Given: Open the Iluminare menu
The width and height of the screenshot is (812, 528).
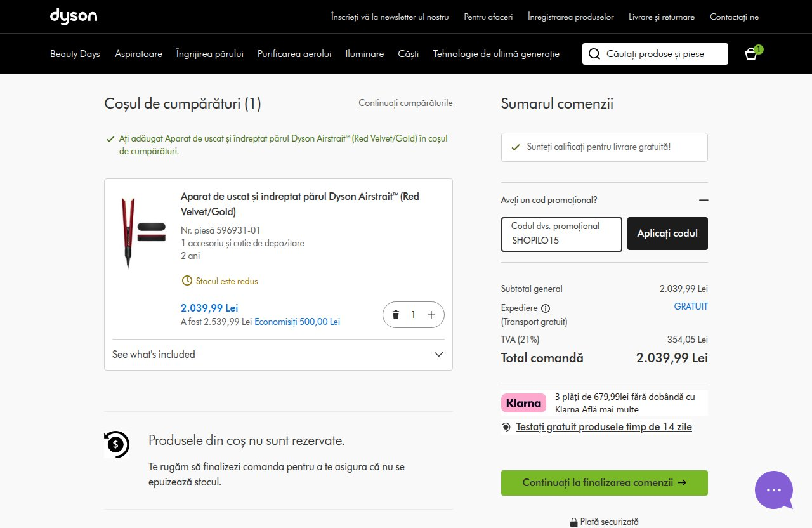Looking at the screenshot, I should pos(365,54).
